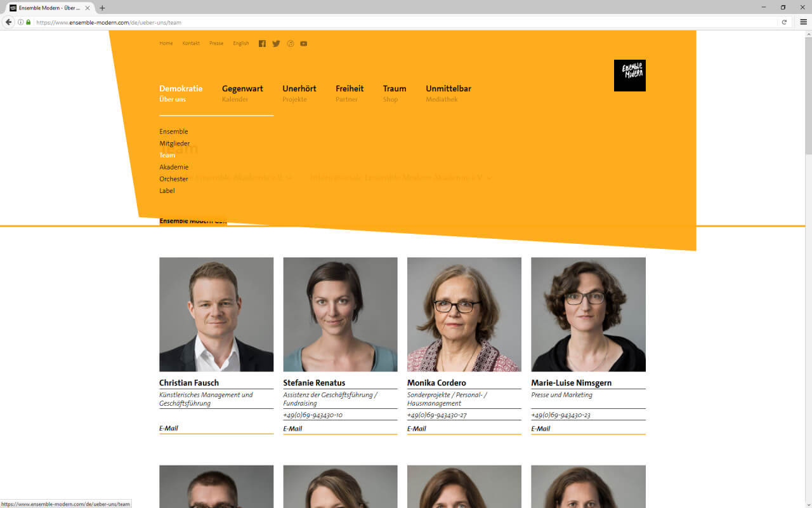
Task: Open the Traum Shop menu
Action: (395, 93)
